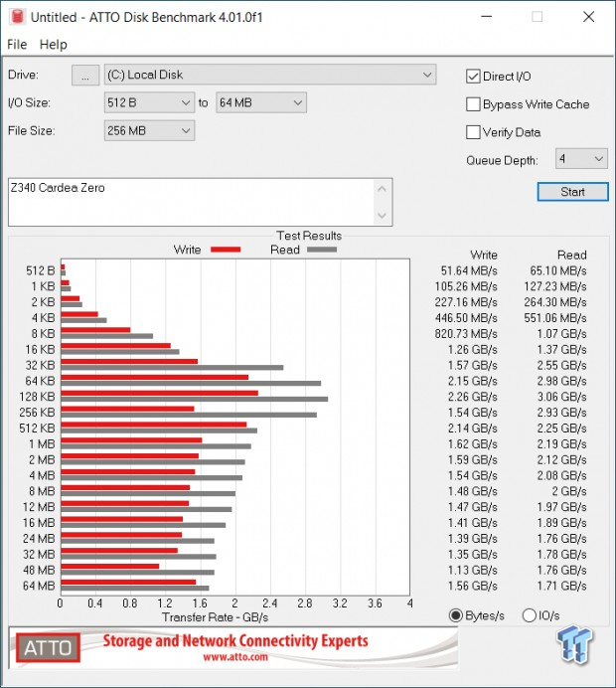Open the Help menu
The width and height of the screenshot is (616, 688).
coord(53,45)
